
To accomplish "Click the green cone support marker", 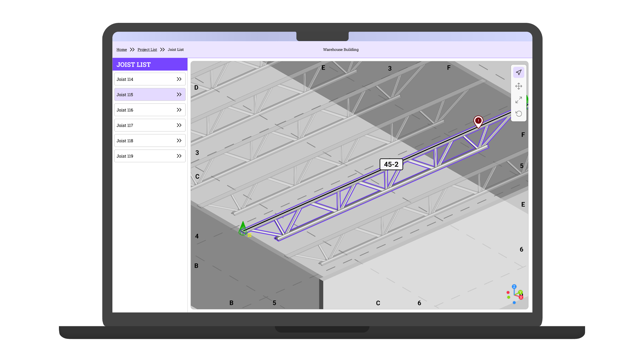I will click(x=243, y=228).
